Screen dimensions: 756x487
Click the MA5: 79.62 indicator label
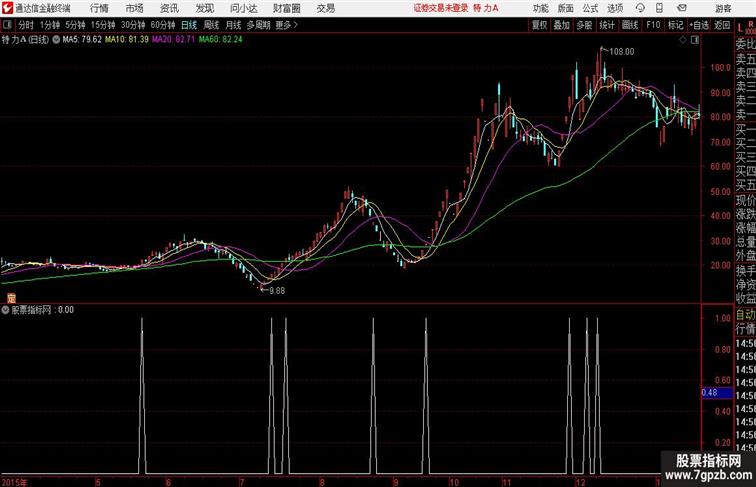82,40
